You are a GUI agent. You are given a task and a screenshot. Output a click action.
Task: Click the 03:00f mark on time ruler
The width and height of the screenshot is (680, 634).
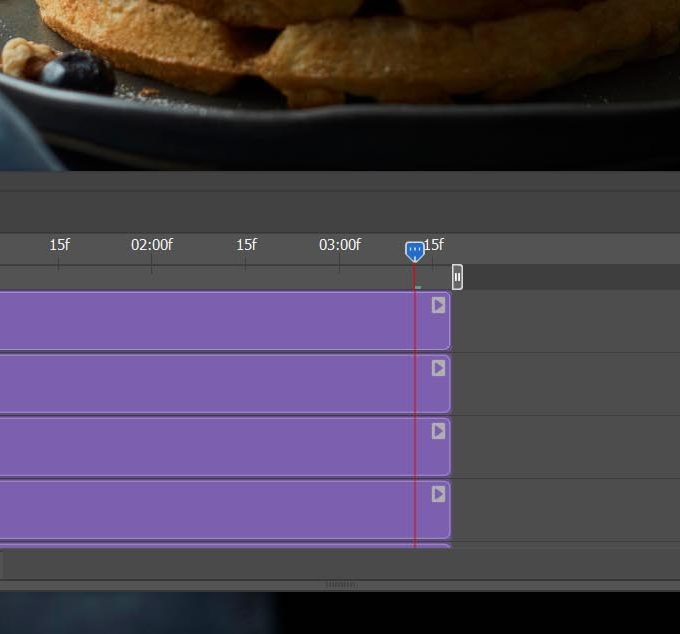click(x=340, y=245)
